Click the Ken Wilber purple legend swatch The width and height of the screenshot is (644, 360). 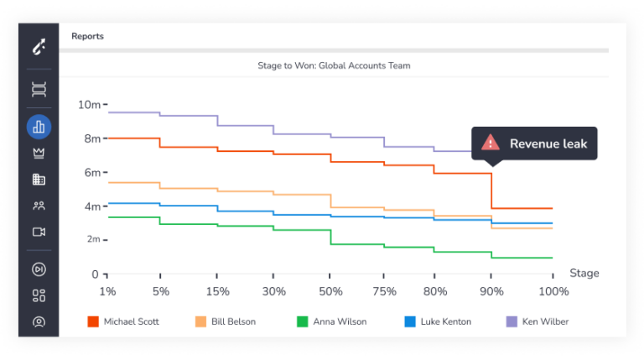pos(512,321)
